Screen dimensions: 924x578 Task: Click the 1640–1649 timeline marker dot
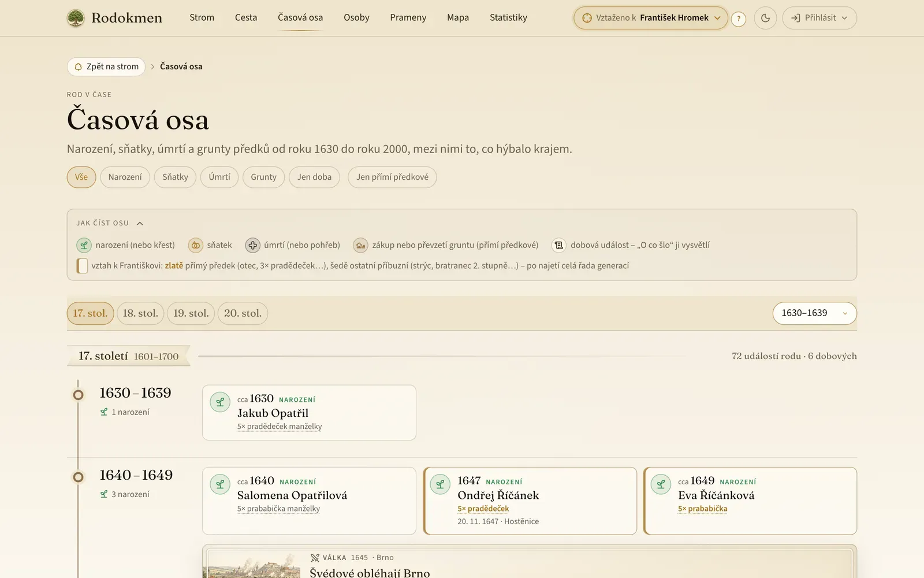pyautogui.click(x=78, y=477)
